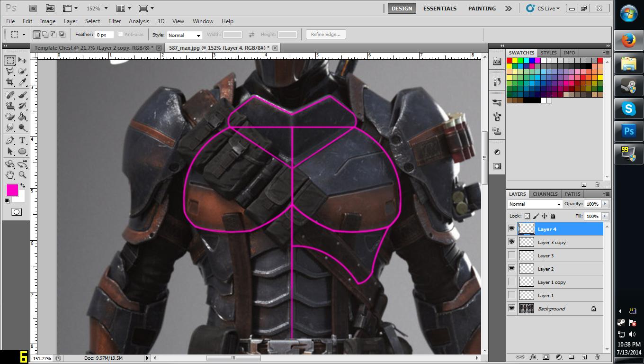Select the Eyedropper tool
Image resolution: width=644 pixels, height=364 pixels.
click(x=22, y=82)
